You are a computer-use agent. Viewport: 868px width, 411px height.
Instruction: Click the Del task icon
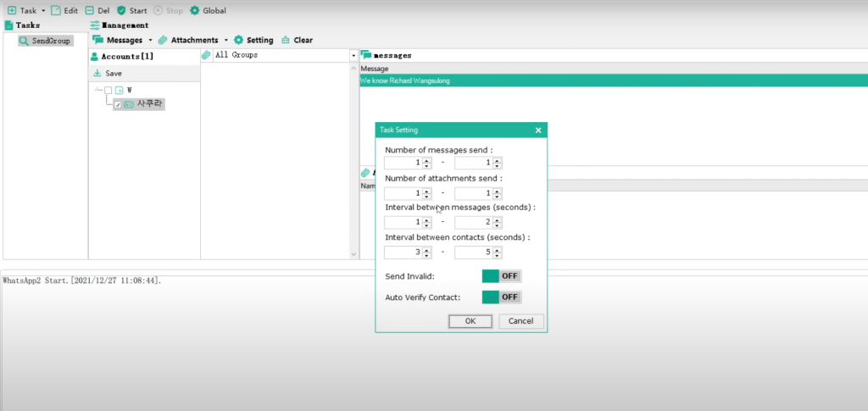pos(89,11)
